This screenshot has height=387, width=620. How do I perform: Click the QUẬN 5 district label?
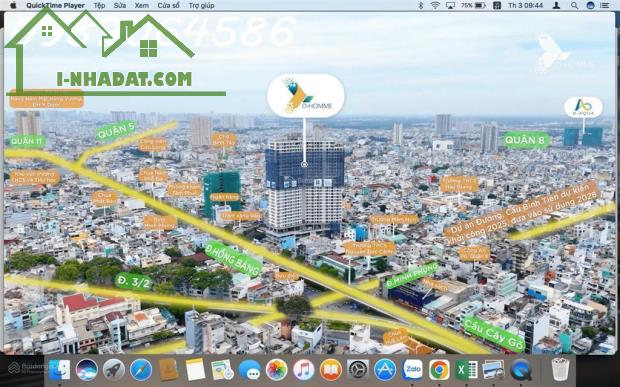[116, 130]
